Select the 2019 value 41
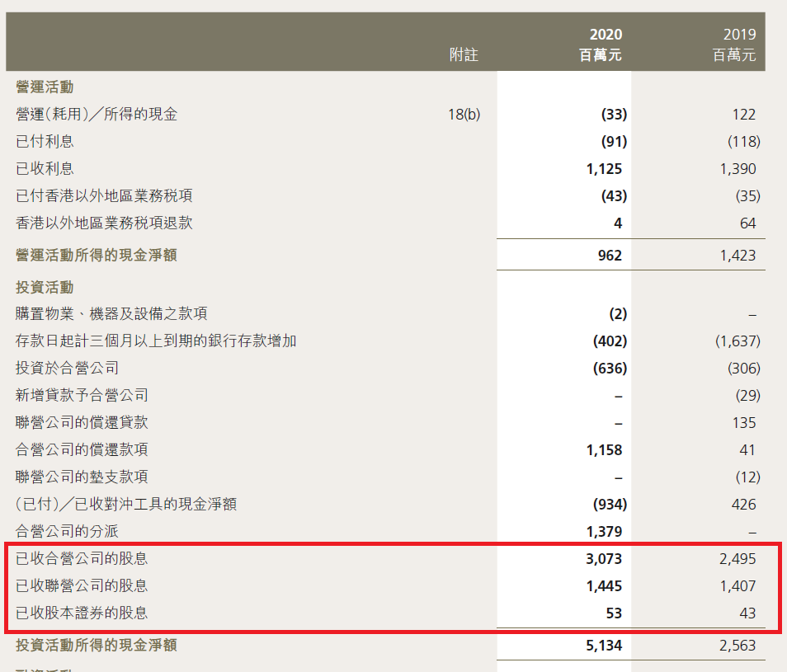The image size is (787, 672). [x=747, y=450]
